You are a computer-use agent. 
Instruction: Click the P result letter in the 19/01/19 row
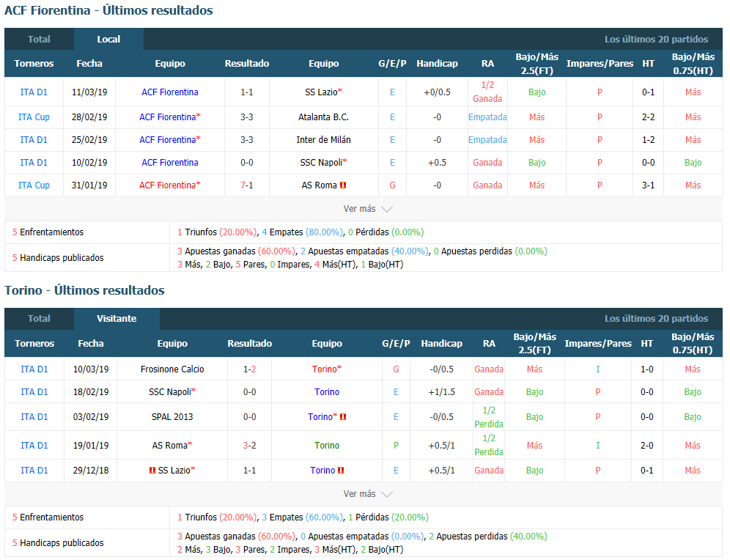(x=397, y=446)
